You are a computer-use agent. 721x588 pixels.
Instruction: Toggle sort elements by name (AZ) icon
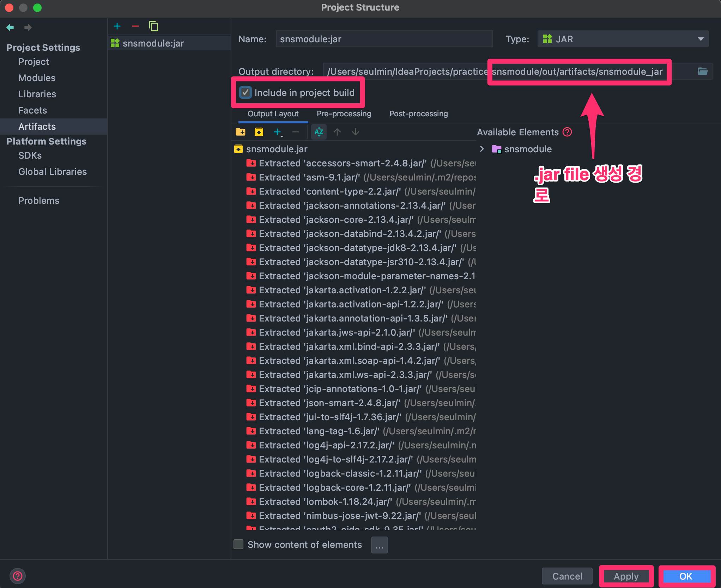[x=319, y=132]
